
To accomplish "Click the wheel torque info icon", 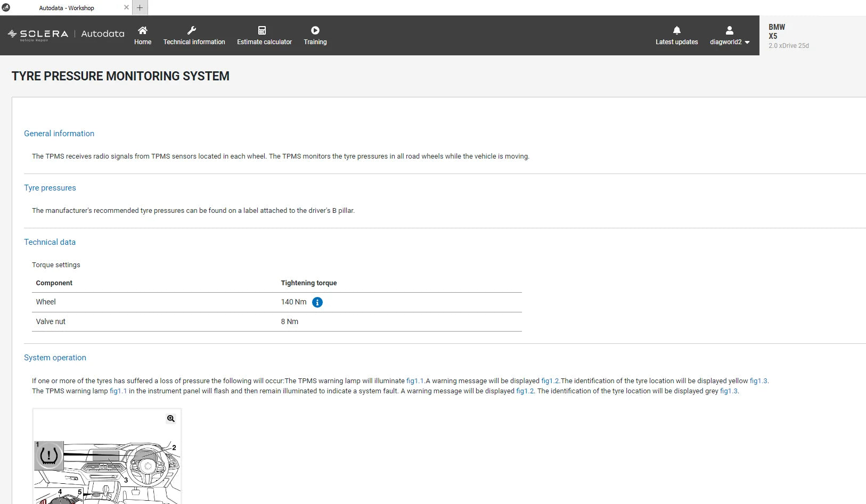I will click(317, 302).
